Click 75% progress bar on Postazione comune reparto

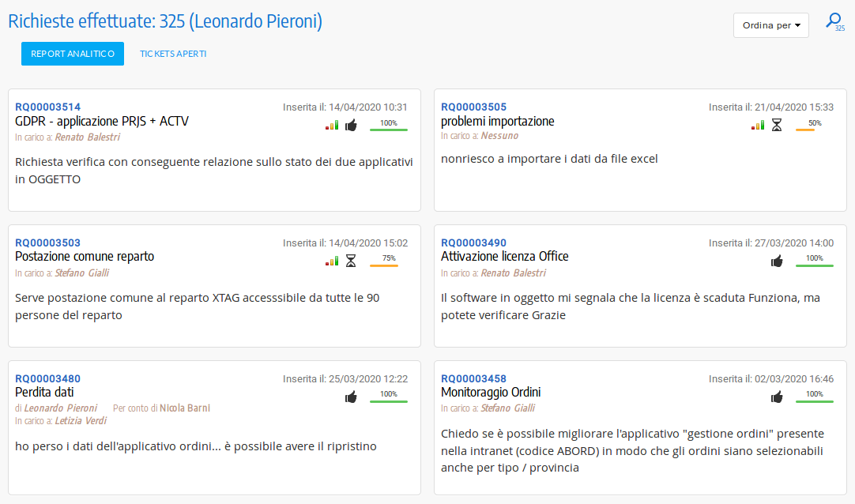(384, 265)
